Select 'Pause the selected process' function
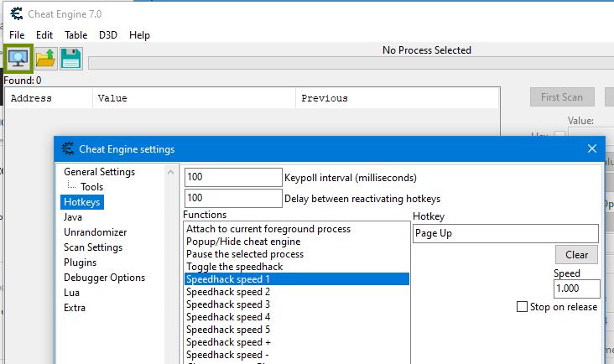 296,254
